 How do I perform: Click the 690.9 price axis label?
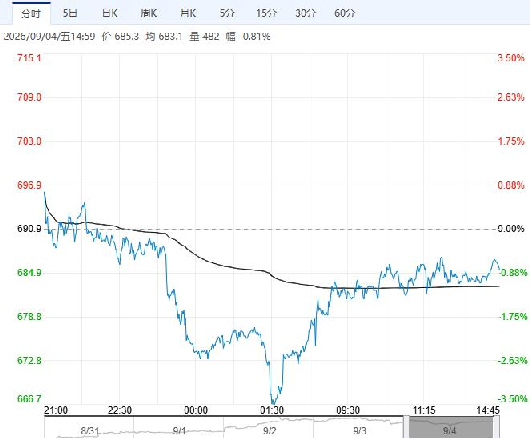(29, 229)
